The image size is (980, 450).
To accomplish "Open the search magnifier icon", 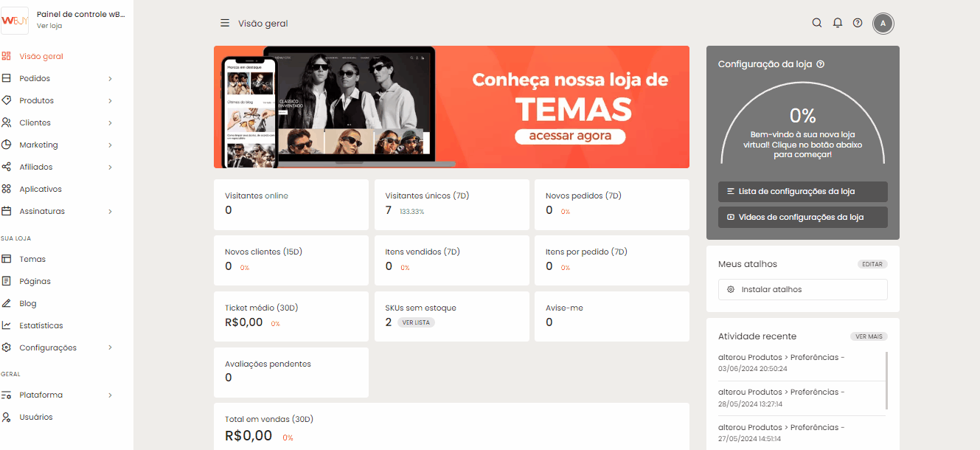I will (816, 23).
